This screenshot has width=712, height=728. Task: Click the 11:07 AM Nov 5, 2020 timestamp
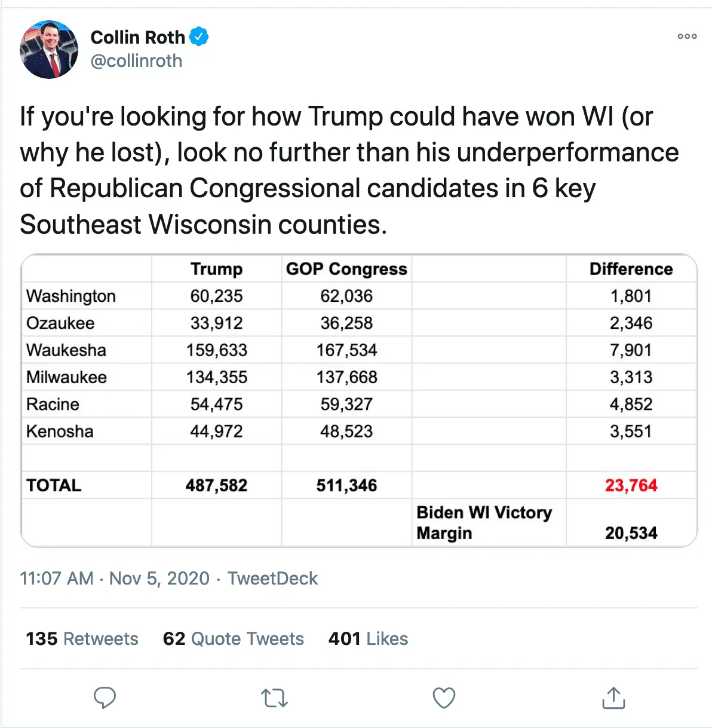click(x=115, y=579)
